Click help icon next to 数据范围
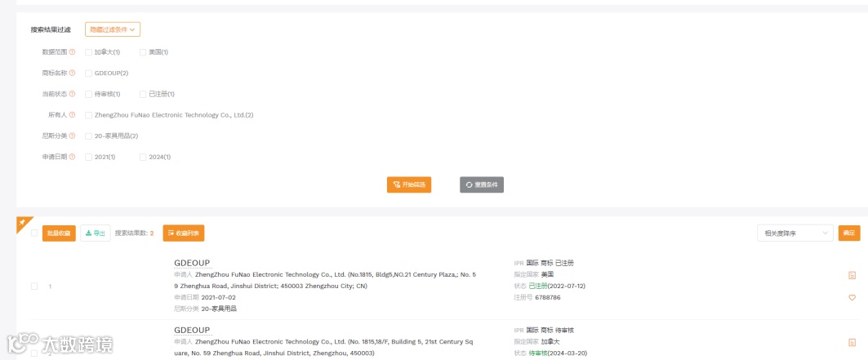Viewport: 868px width, 360px height. pos(72,52)
